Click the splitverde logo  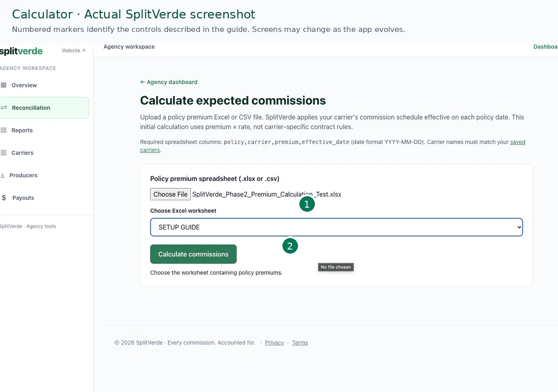tap(21, 51)
